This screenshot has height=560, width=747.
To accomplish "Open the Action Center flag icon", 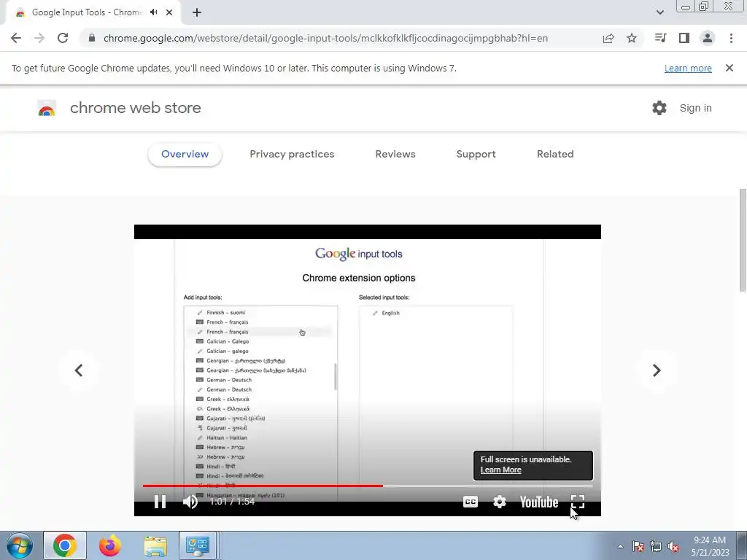I will (638, 547).
